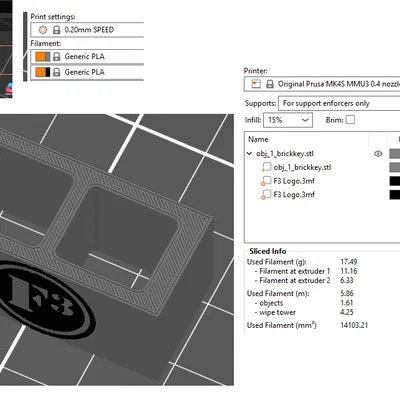Click the gray extruder swatch of child obj_1_brickkey.stl

395,167
